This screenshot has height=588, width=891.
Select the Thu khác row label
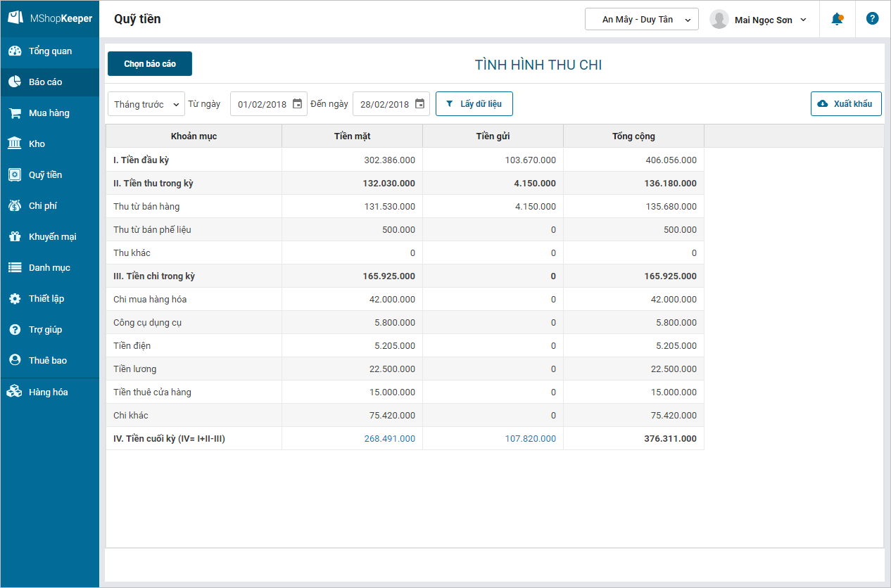pos(132,253)
